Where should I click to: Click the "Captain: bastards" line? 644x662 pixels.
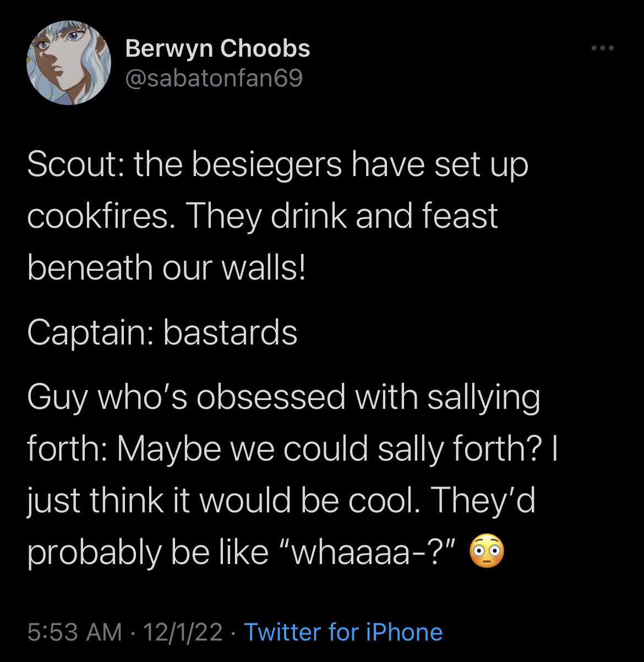[162, 332]
